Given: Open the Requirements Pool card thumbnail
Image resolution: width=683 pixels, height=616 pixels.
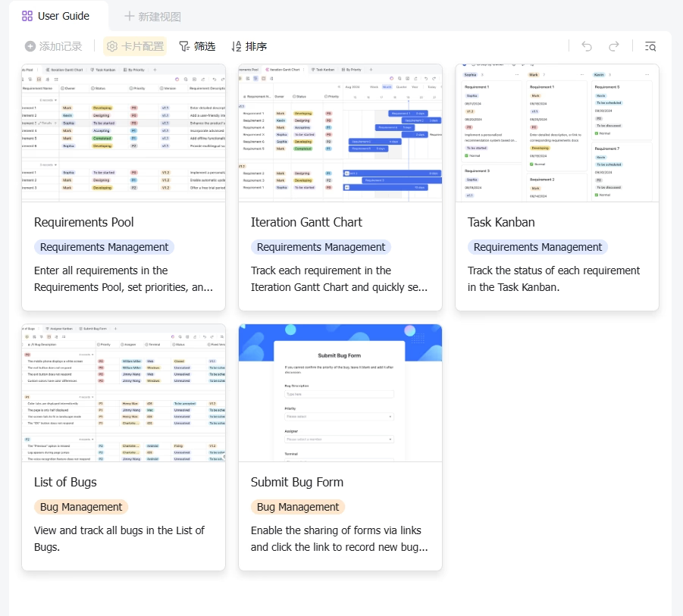Looking at the screenshot, I should click(124, 133).
